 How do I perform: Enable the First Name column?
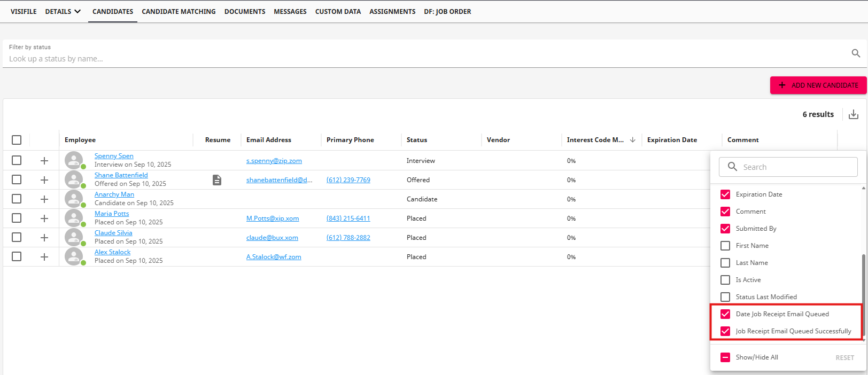725,246
